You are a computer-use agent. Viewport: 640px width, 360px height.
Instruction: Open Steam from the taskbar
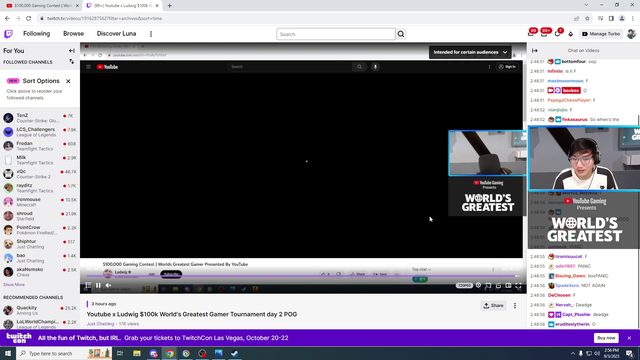[235, 353]
